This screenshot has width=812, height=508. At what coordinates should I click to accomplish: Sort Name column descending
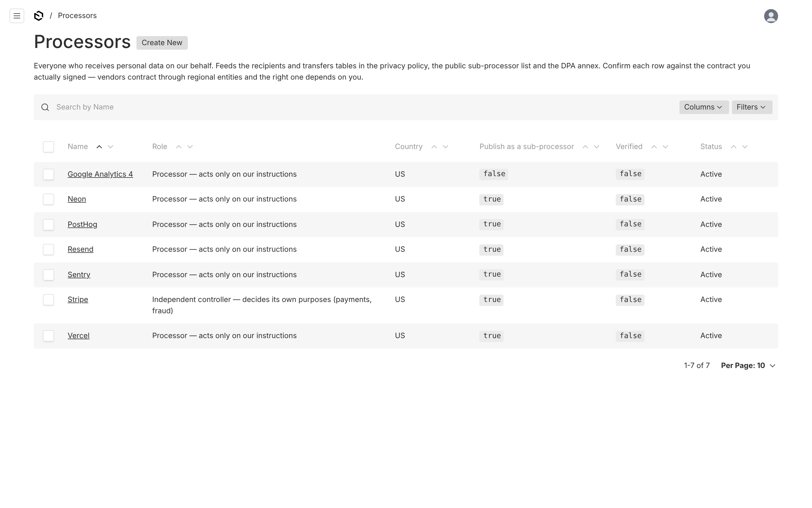pyautogui.click(x=111, y=147)
